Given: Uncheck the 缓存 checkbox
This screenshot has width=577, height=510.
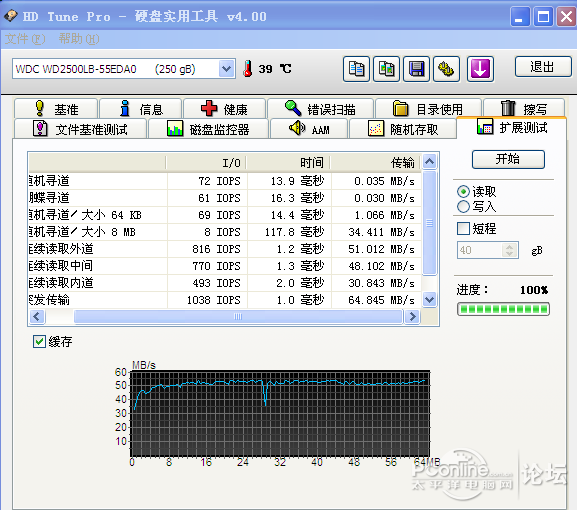Looking at the screenshot, I should point(39,341).
